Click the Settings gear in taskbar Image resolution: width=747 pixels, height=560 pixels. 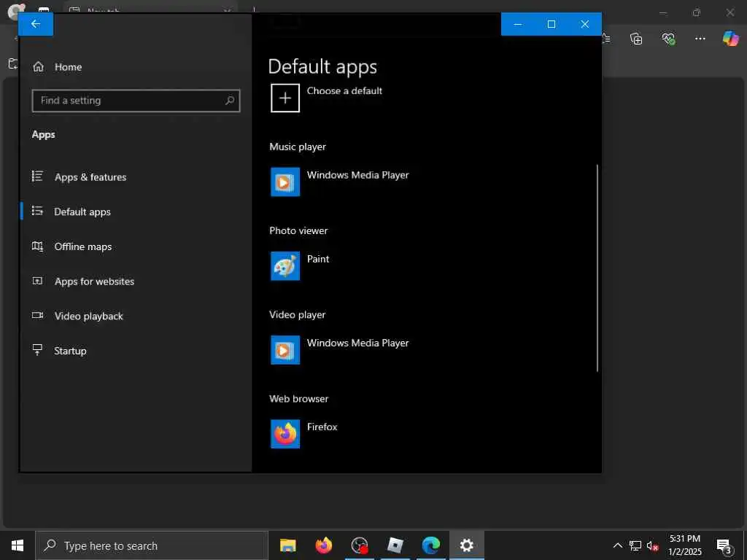tap(466, 545)
